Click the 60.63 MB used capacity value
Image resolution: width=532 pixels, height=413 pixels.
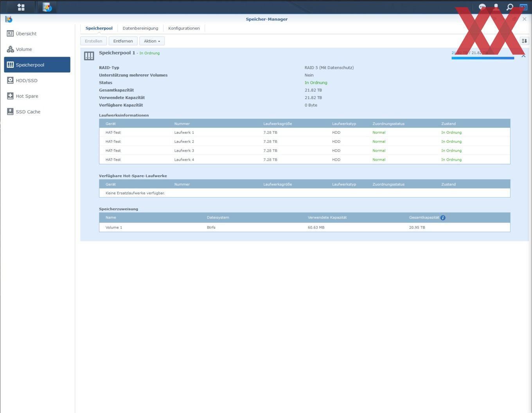tap(316, 227)
